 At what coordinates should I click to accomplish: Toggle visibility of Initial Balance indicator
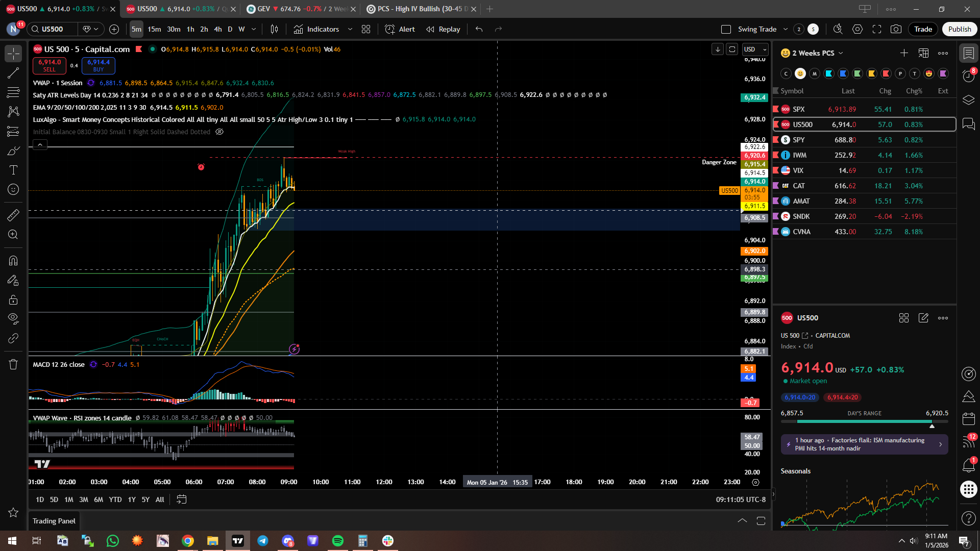[x=219, y=132]
